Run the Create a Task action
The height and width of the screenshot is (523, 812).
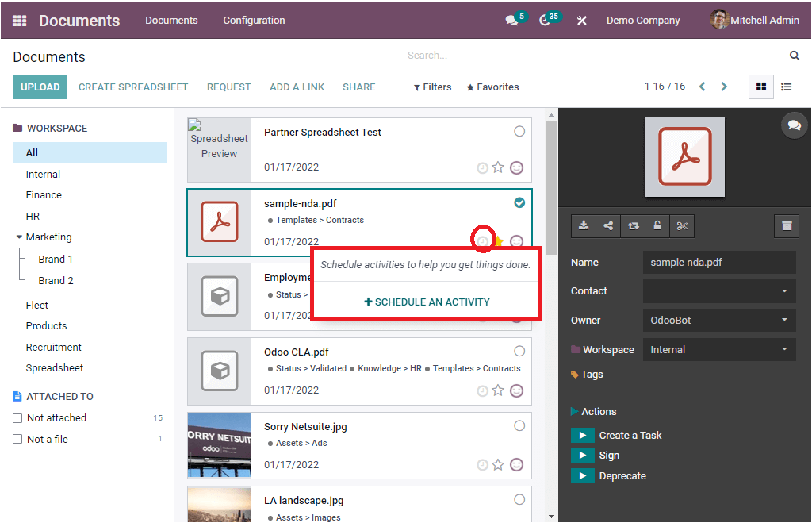[583, 436]
